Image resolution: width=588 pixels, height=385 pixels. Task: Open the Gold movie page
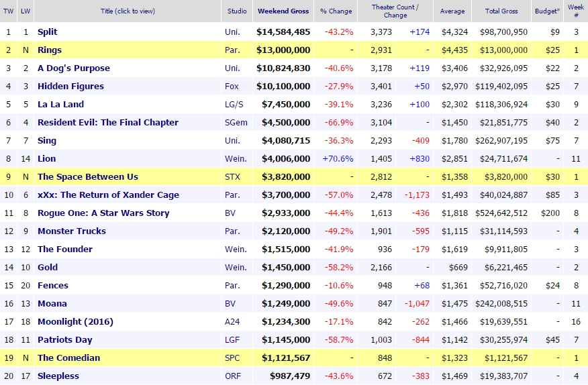point(48,268)
